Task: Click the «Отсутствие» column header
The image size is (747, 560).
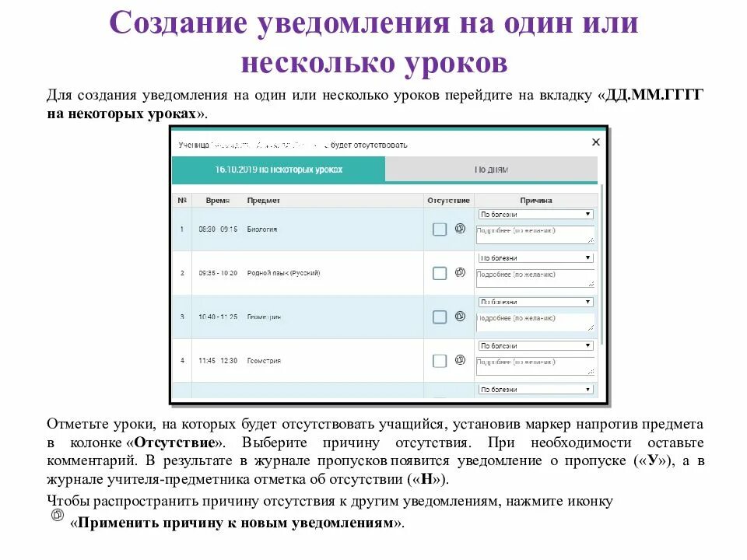Action: click(448, 201)
